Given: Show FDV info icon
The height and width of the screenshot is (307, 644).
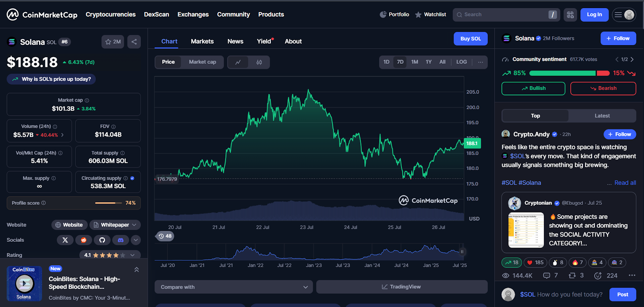Looking at the screenshot, I should tap(114, 127).
